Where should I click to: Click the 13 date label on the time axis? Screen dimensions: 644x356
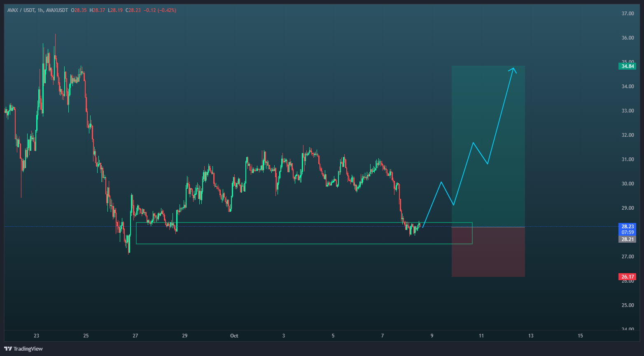pyautogui.click(x=531, y=336)
